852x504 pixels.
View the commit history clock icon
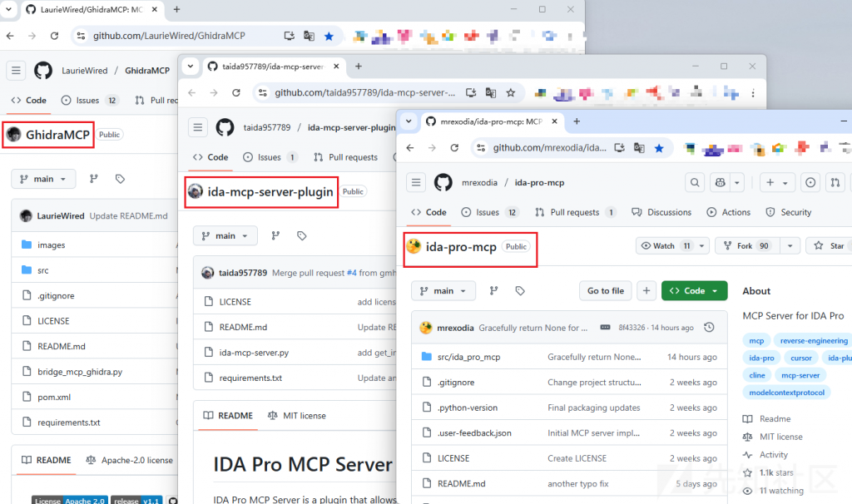(709, 328)
